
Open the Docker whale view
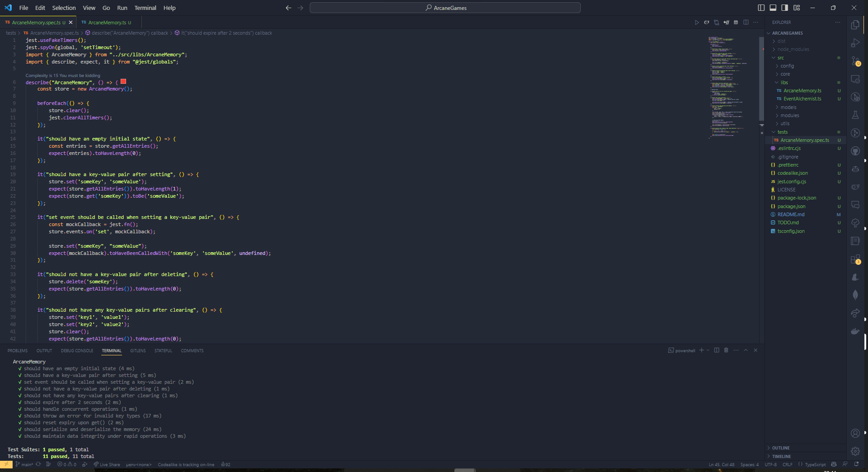855,331
